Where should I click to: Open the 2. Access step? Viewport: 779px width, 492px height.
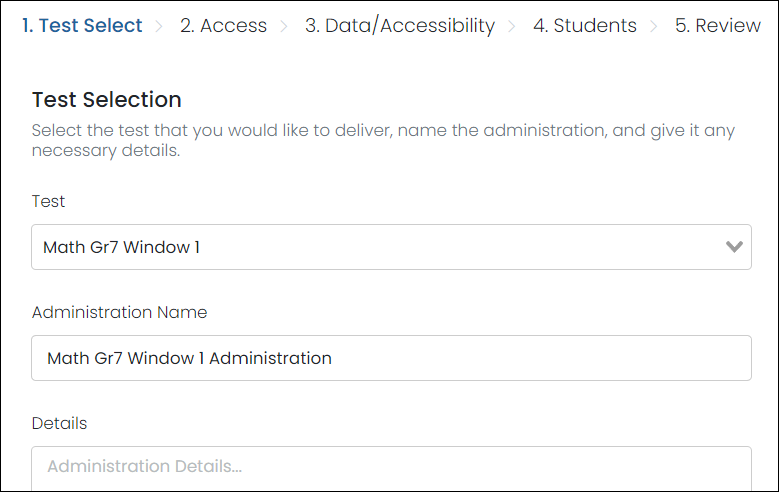[223, 26]
